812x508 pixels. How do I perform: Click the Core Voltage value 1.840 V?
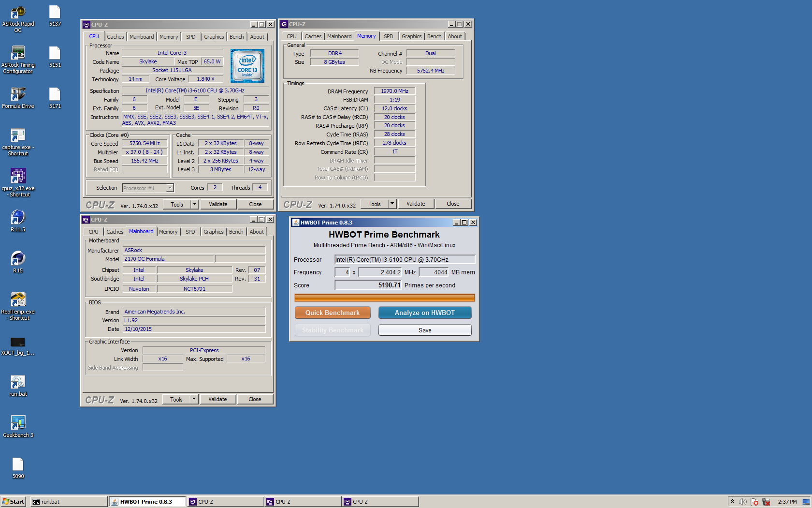point(205,79)
